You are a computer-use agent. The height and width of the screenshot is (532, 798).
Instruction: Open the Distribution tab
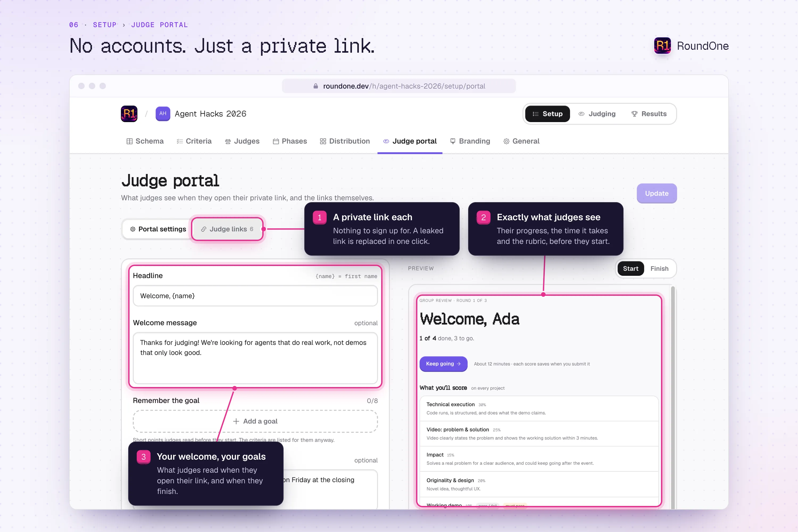(345, 141)
